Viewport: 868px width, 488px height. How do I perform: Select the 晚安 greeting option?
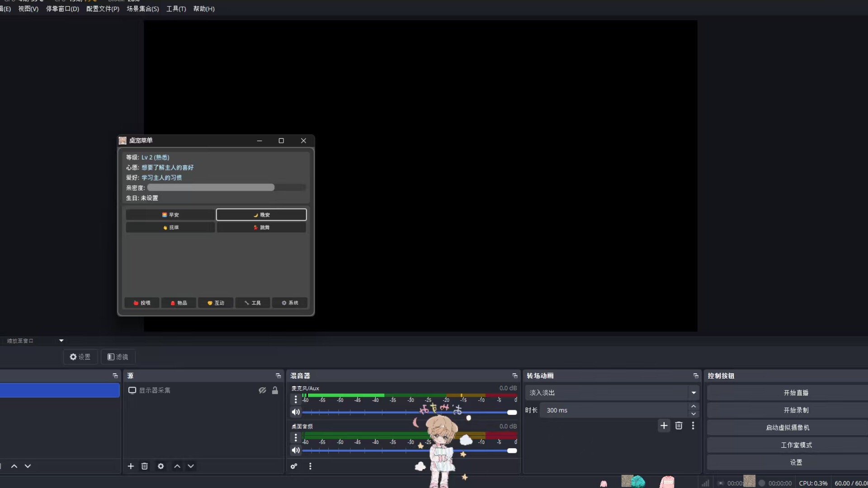click(261, 214)
